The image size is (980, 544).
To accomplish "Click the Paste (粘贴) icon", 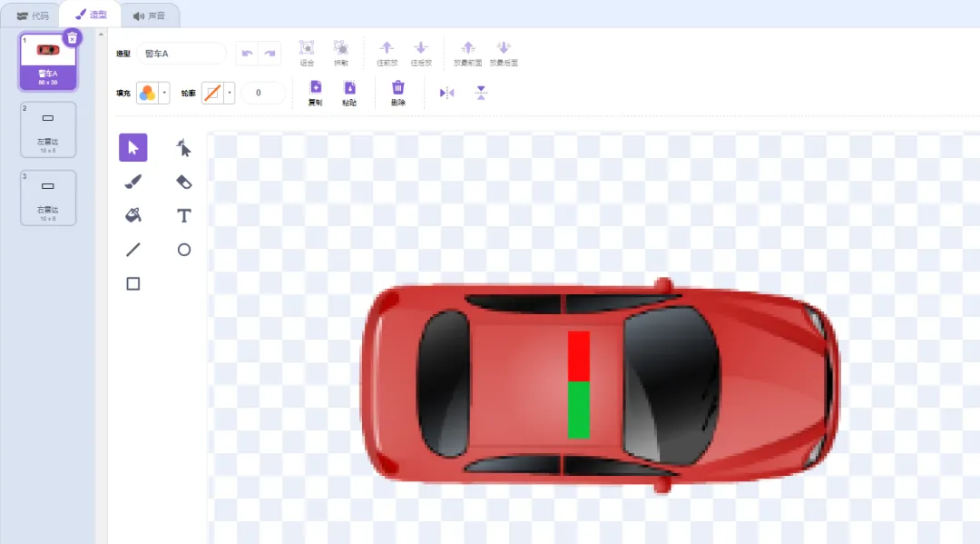I will pyautogui.click(x=349, y=88).
